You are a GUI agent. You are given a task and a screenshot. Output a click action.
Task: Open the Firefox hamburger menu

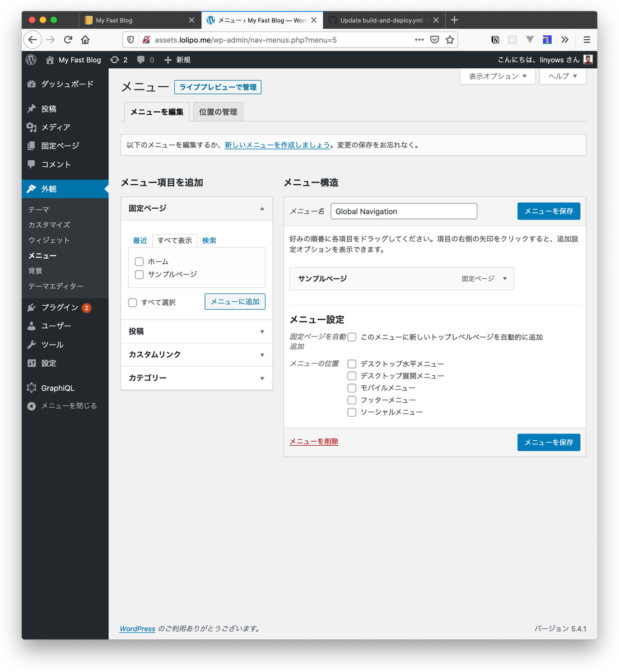(x=587, y=40)
